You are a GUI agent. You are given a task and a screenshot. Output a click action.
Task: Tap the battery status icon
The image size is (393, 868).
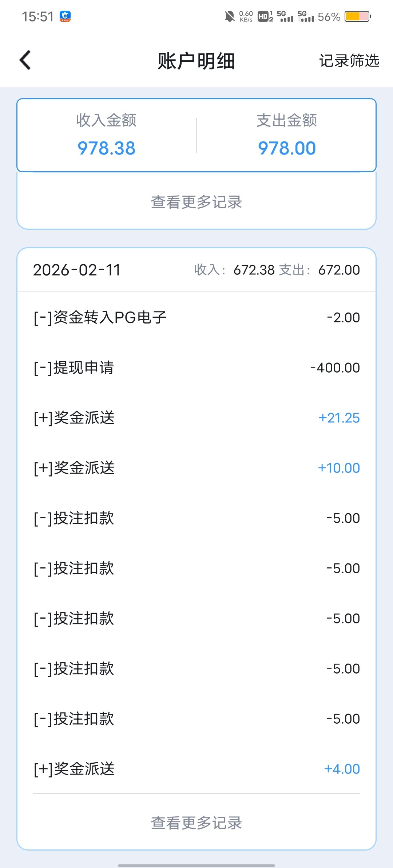pyautogui.click(x=358, y=16)
